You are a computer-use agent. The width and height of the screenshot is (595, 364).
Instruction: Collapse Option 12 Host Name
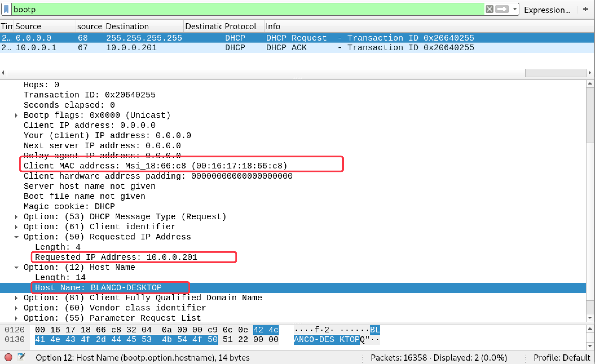coord(16,267)
